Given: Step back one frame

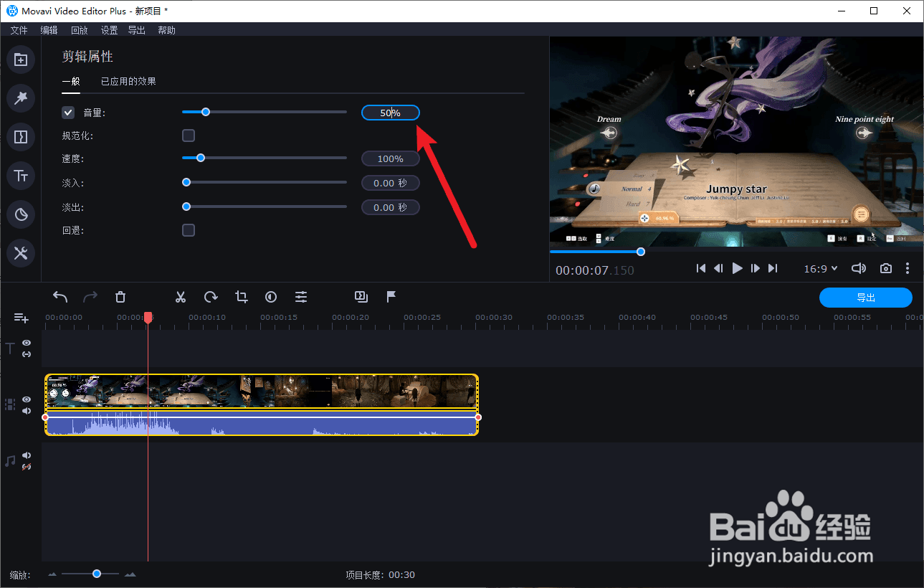Looking at the screenshot, I should (718, 268).
